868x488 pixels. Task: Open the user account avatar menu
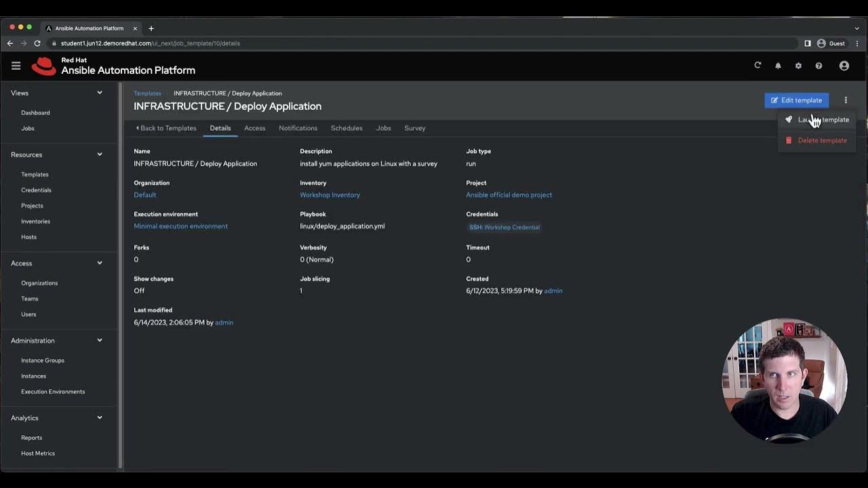pos(844,66)
